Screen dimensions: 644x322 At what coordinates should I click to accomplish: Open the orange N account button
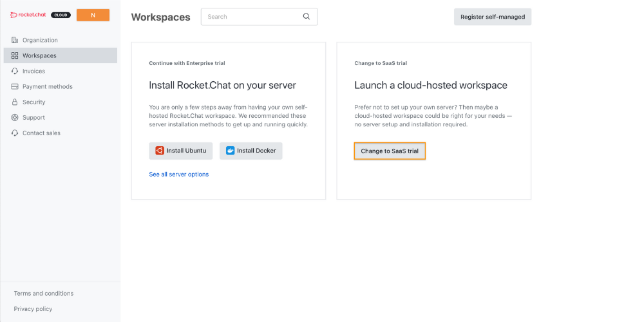click(93, 15)
